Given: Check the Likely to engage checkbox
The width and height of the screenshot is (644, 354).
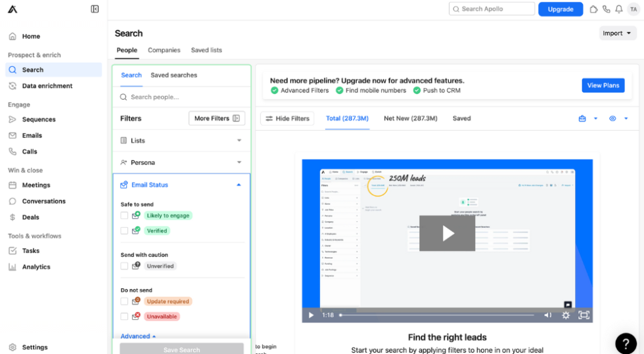Looking at the screenshot, I should [x=124, y=215].
